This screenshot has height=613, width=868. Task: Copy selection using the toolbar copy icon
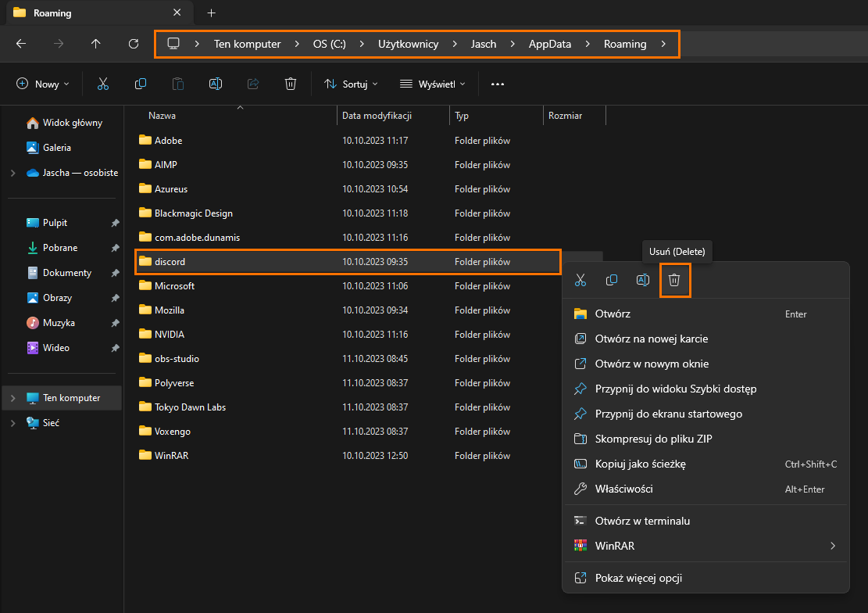pos(141,84)
